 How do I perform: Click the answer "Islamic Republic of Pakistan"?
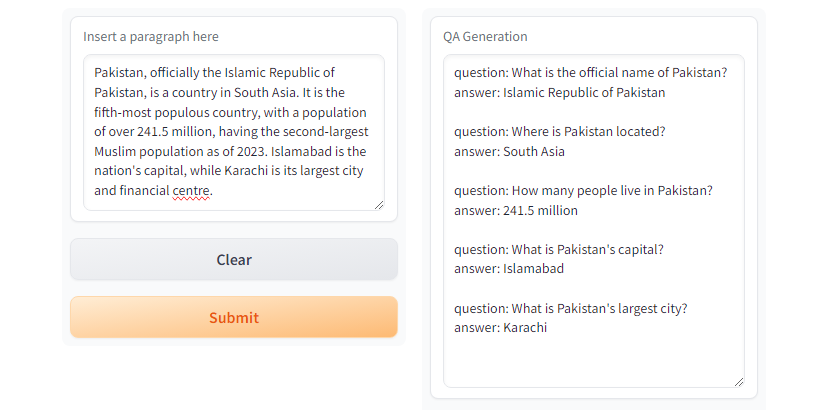tap(584, 93)
